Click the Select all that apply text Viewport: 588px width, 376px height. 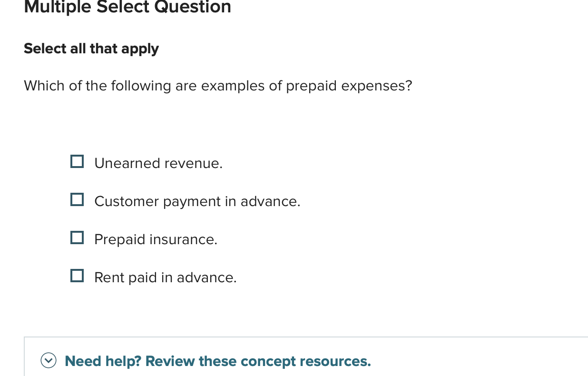click(x=91, y=49)
